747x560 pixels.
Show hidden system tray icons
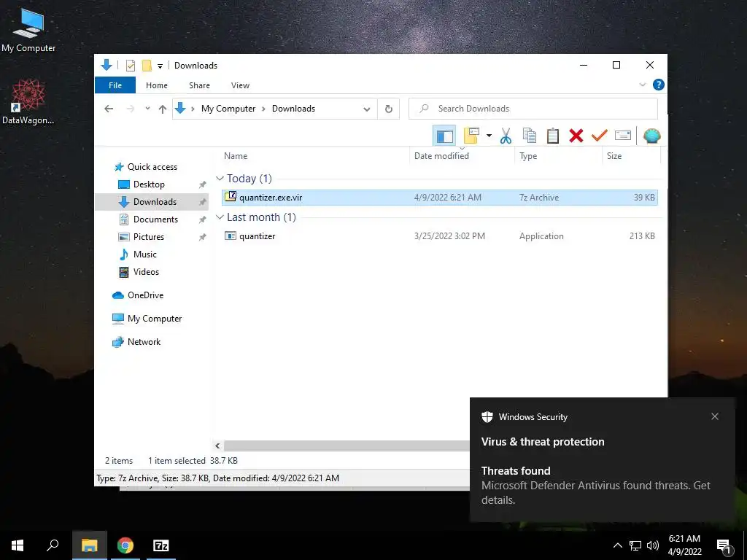coord(617,545)
